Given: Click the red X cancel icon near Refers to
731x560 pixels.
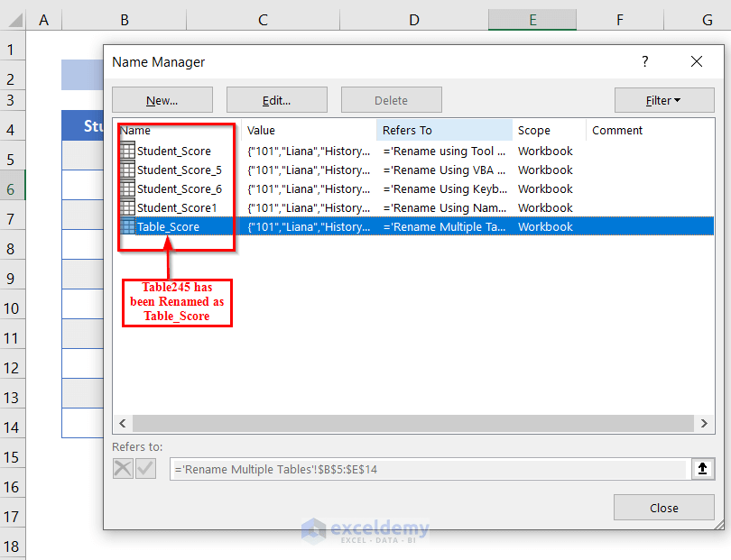Looking at the screenshot, I should pyautogui.click(x=124, y=468).
